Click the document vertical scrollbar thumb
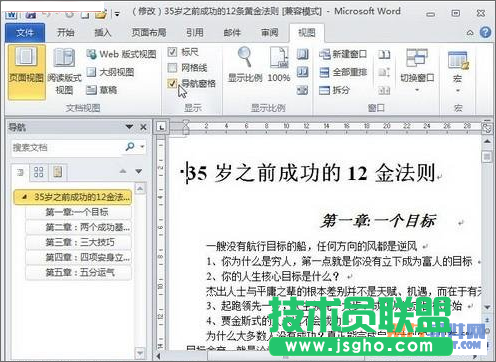 click(x=487, y=157)
